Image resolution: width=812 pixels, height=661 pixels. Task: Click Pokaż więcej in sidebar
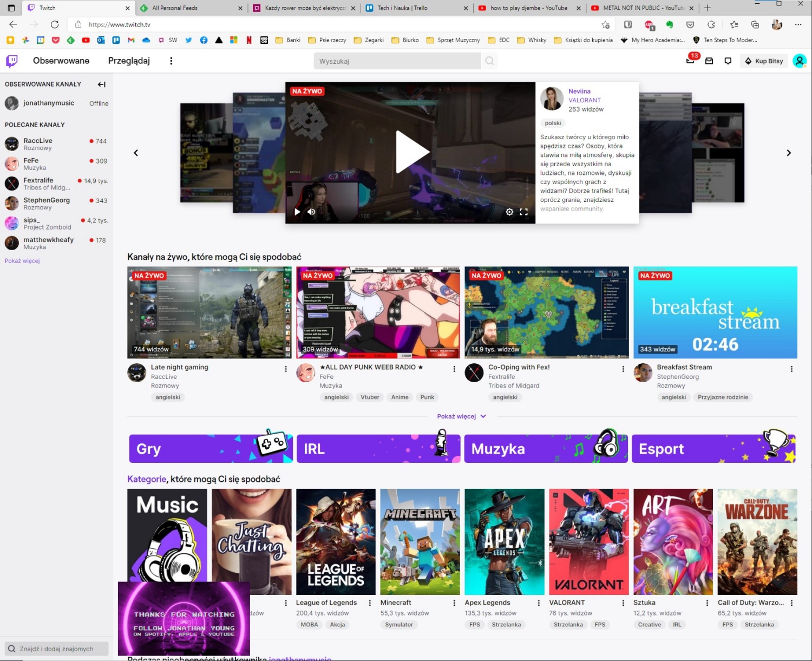[22, 261]
